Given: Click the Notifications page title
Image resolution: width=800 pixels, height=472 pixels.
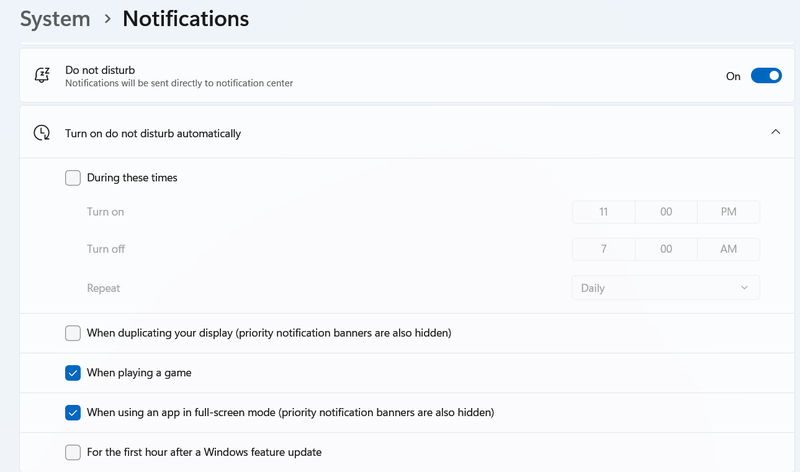Looking at the screenshot, I should tap(185, 19).
